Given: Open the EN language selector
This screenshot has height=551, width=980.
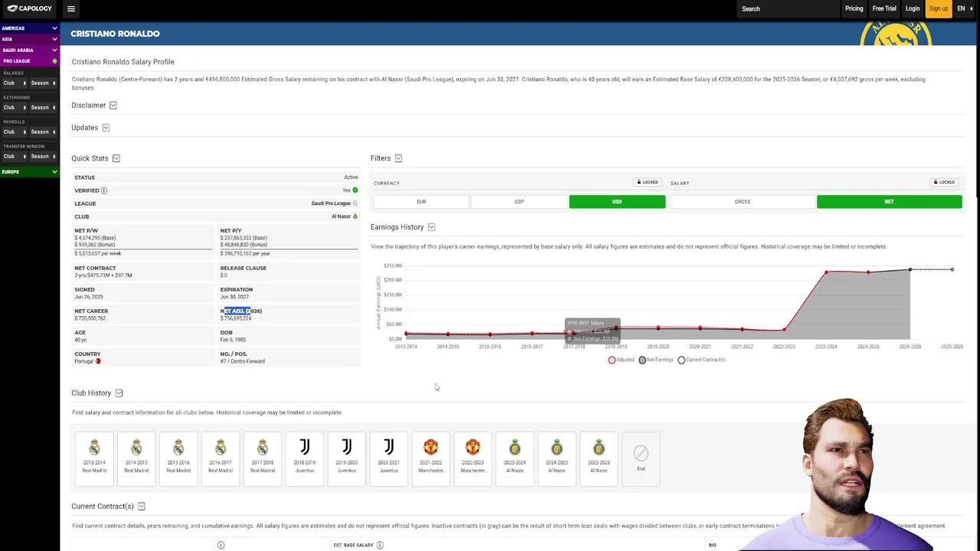Looking at the screenshot, I should tap(965, 8).
